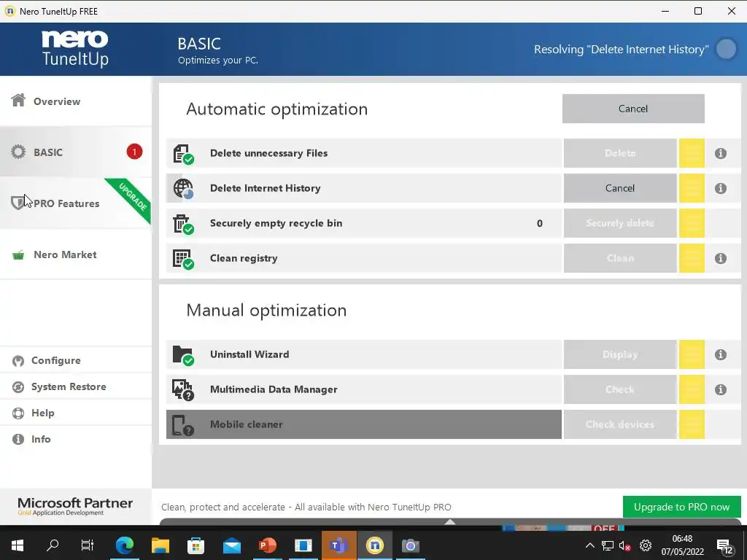Open the Info entry in sidebar

pyautogui.click(x=76, y=439)
